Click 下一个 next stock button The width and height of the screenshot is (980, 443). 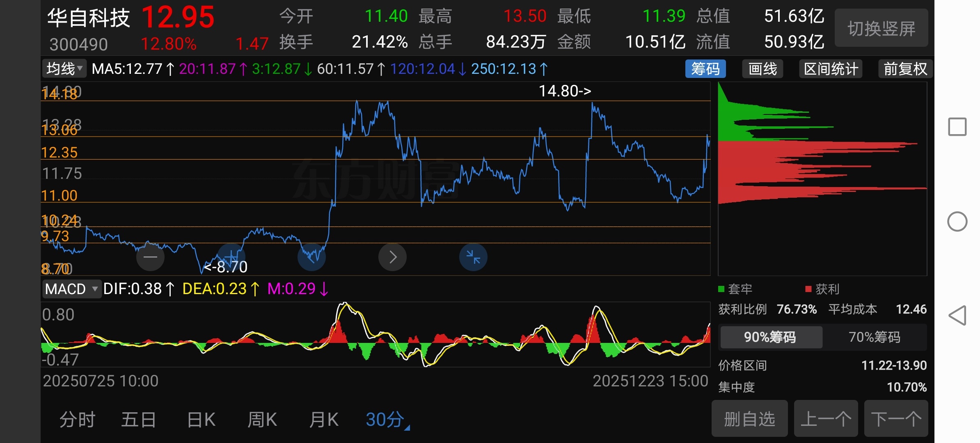pos(896,419)
